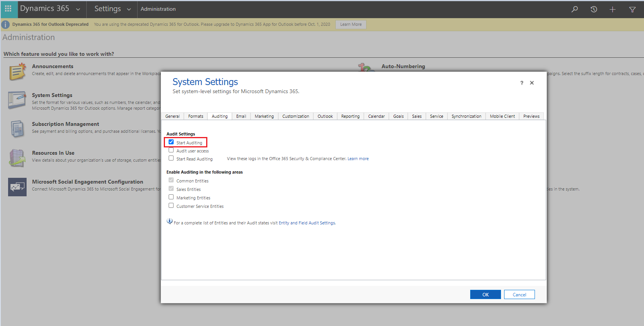Screen dimensions: 644x326
Task: Switch to the General tab
Action: (x=173, y=116)
